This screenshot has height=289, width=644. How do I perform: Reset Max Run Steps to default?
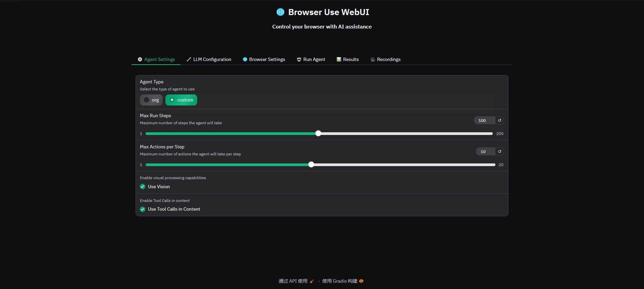500,120
